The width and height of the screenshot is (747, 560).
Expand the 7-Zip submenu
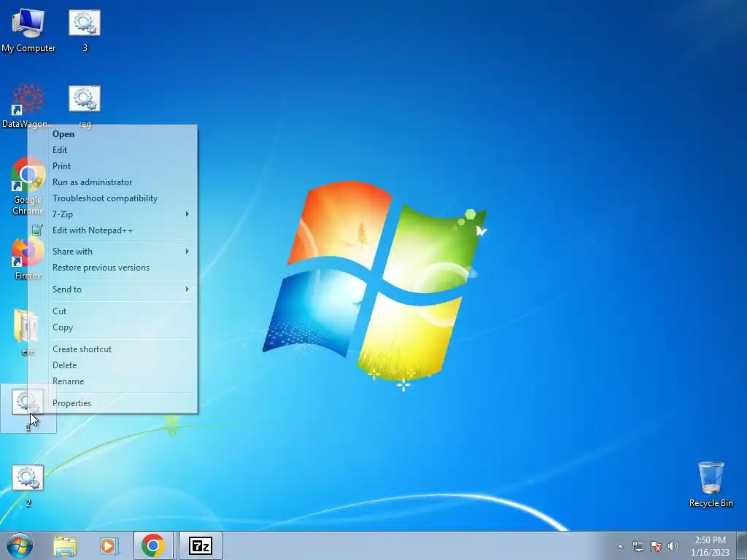(x=112, y=214)
